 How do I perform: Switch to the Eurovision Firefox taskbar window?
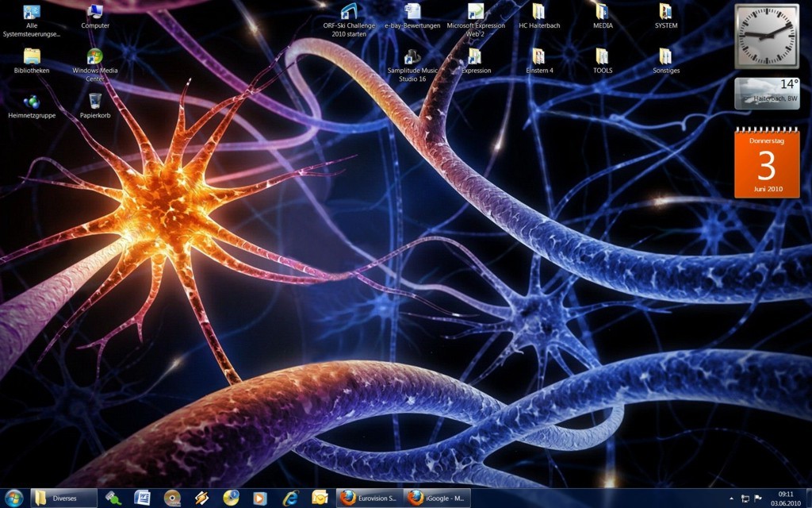[369, 498]
